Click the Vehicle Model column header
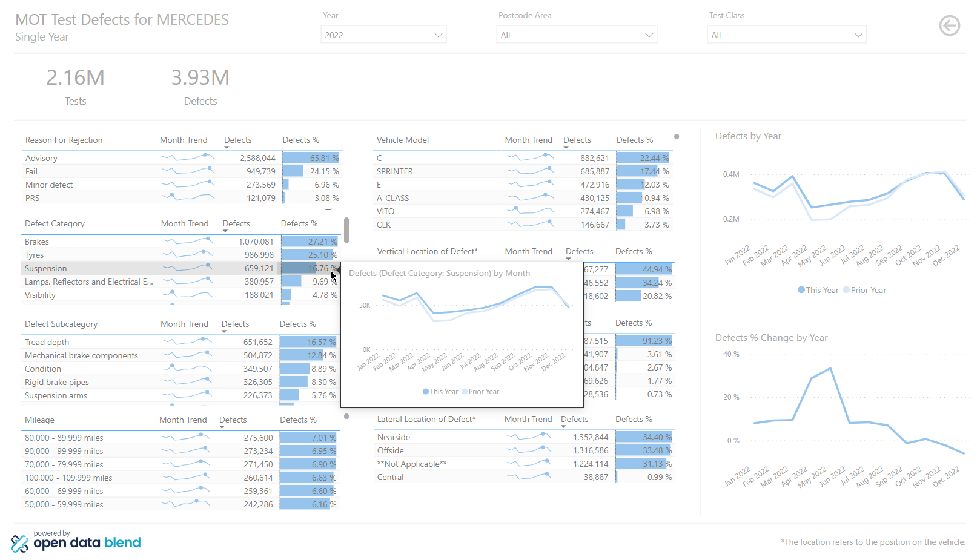The image size is (980, 560). click(x=403, y=140)
